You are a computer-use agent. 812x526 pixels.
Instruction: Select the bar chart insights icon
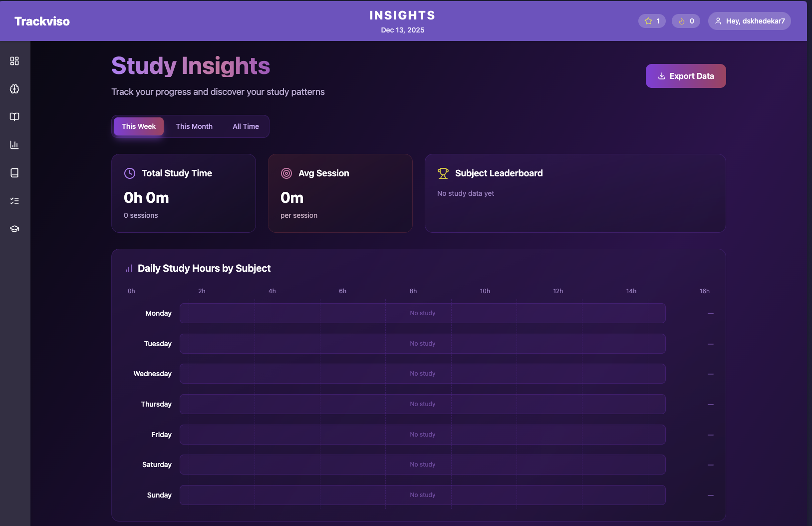pos(14,145)
